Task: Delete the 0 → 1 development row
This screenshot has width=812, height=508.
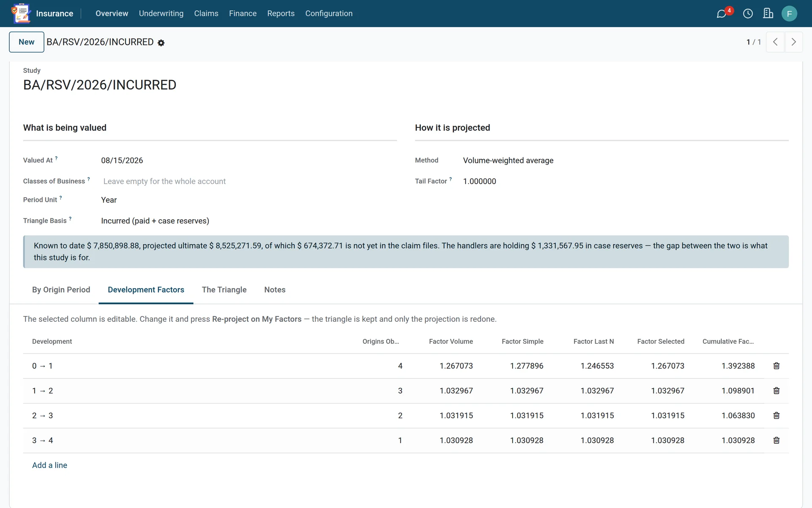Action: click(776, 366)
